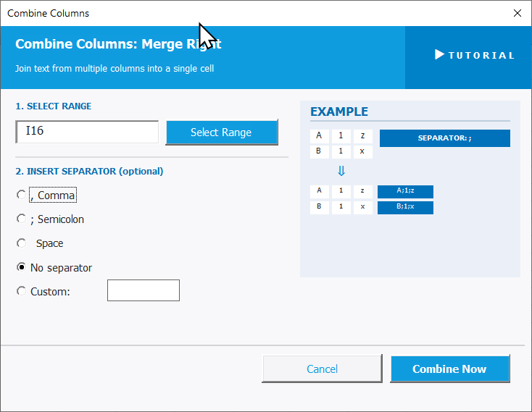Click the 'Join text from multiple columns' subtitle
Screen dimensions: 532x412
(x=115, y=69)
